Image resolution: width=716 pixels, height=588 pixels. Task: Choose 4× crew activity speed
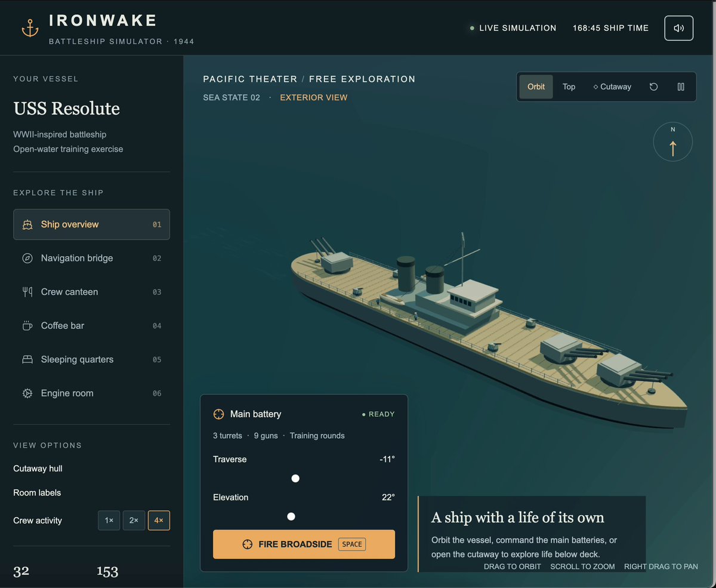tap(159, 521)
